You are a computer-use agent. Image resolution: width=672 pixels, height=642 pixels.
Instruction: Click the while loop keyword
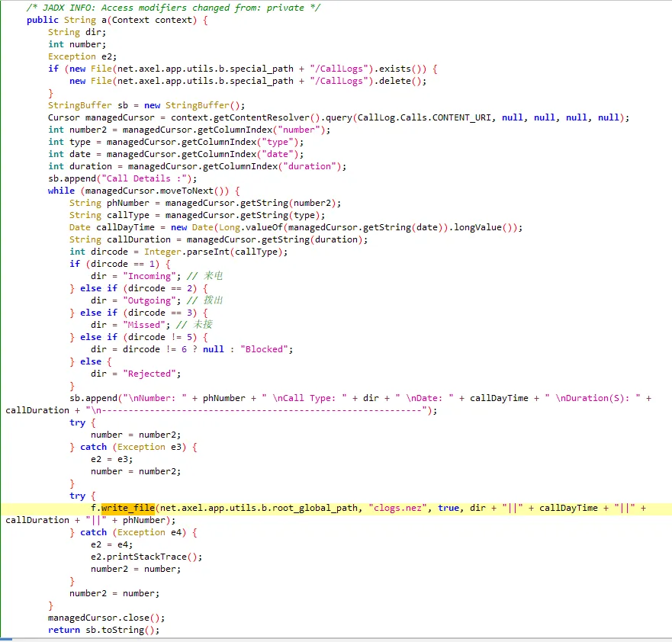61,191
